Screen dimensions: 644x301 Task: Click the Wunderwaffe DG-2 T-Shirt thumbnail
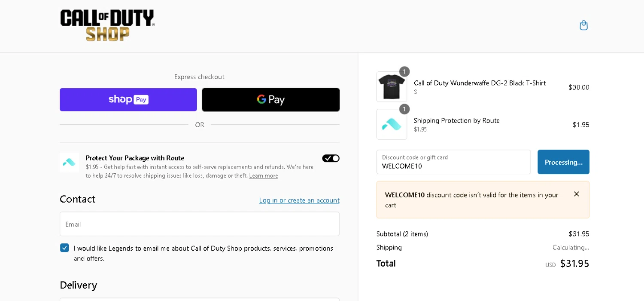(392, 87)
